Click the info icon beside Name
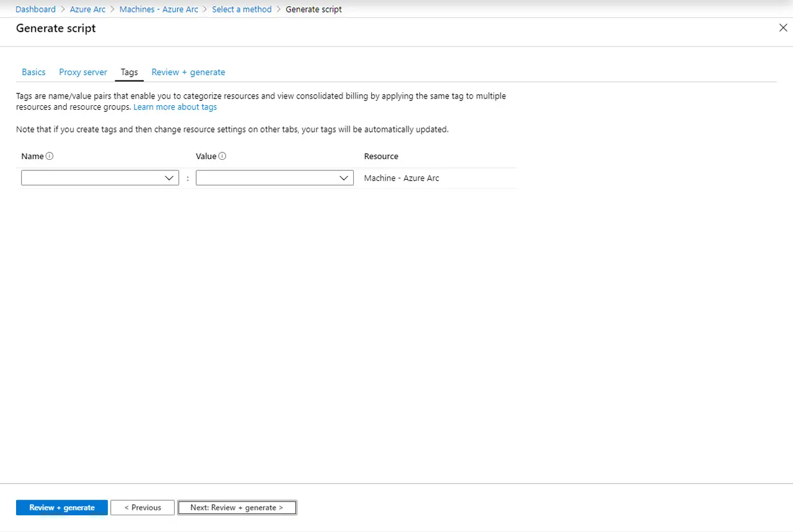The height and width of the screenshot is (532, 793). (x=50, y=156)
